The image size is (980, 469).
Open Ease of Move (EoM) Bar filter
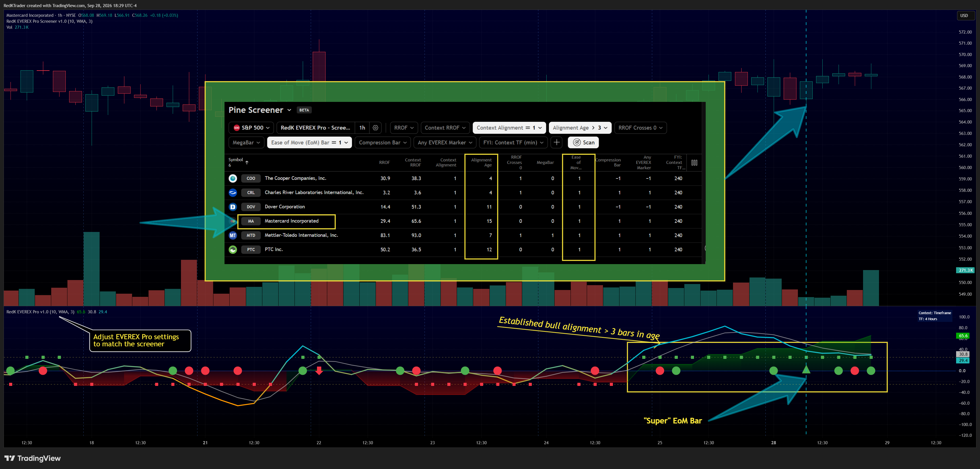click(x=309, y=143)
